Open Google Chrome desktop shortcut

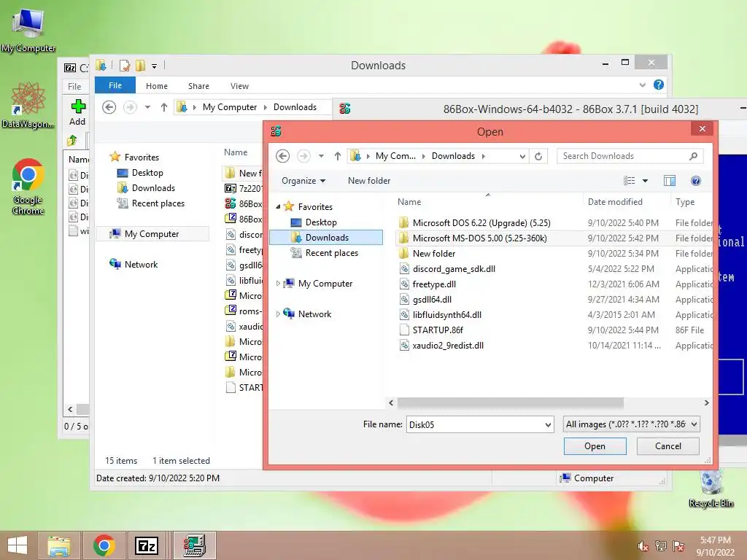point(28,186)
